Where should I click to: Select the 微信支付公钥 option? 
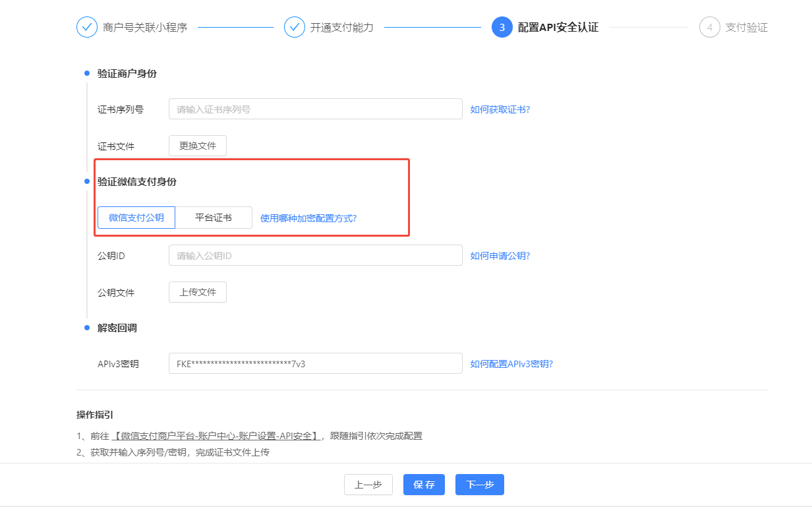point(136,218)
